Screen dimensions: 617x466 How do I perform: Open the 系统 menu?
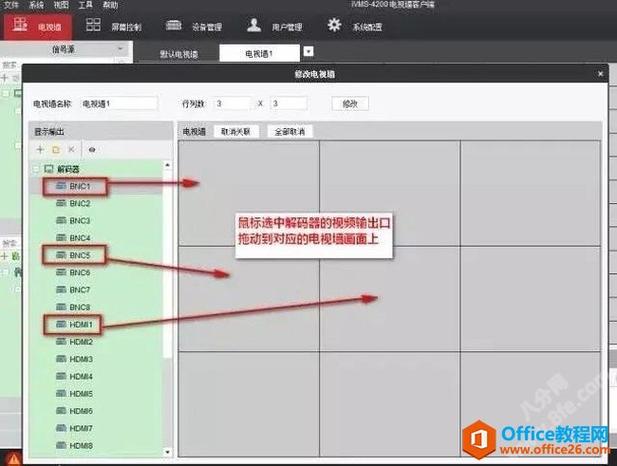(37, 5)
